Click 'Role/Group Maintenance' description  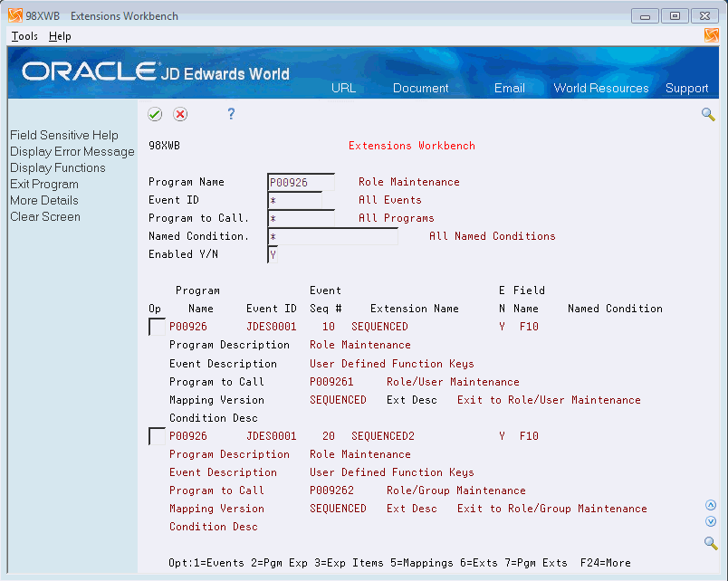click(x=456, y=491)
